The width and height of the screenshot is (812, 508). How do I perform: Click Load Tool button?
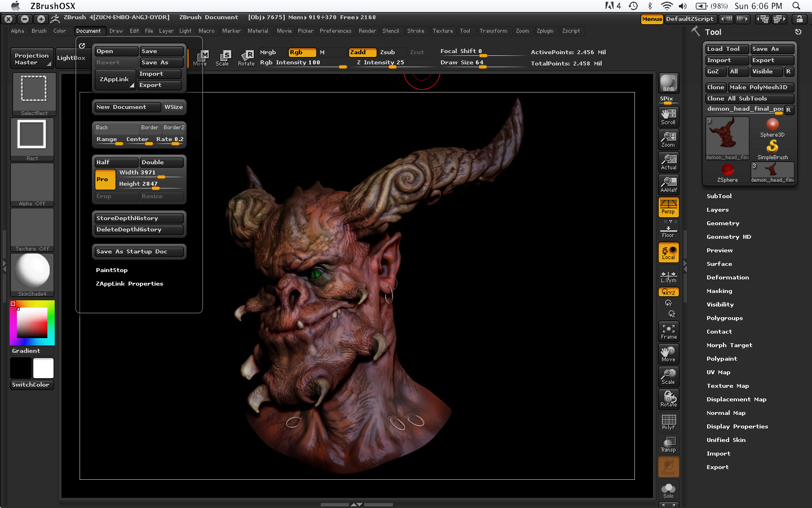(727, 49)
